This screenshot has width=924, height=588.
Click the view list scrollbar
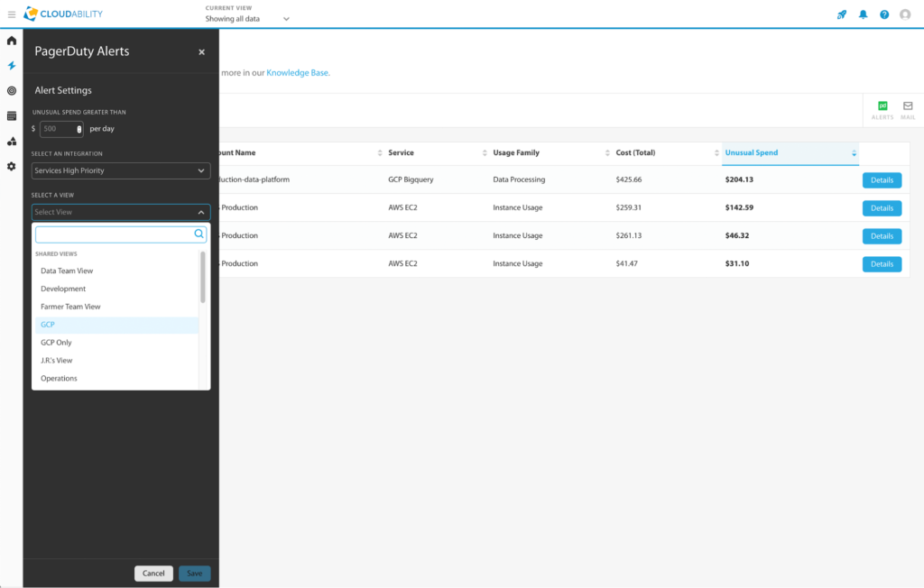(203, 278)
